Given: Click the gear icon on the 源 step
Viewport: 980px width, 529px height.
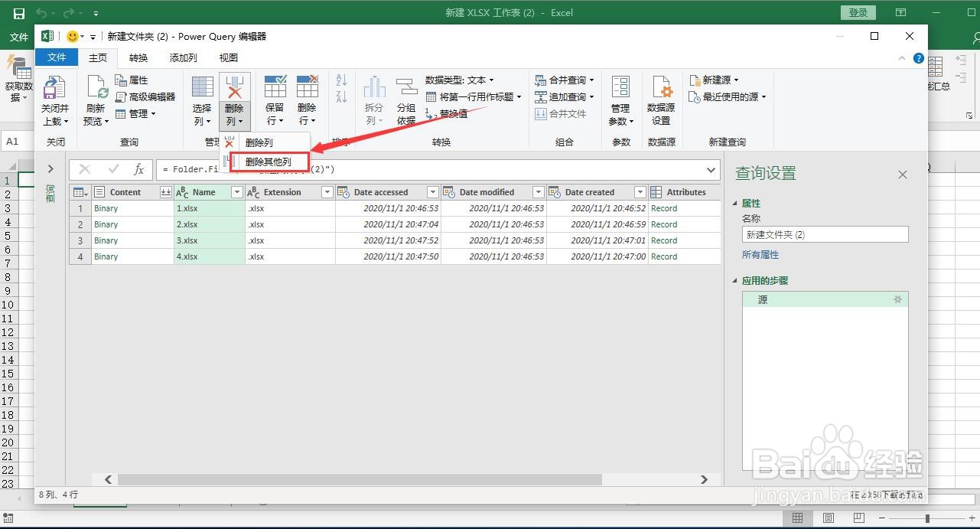Looking at the screenshot, I should tap(898, 300).
